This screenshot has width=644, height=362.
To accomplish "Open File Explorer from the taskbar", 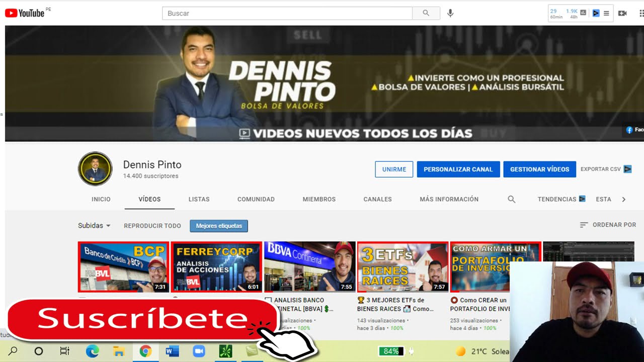I will (119, 351).
